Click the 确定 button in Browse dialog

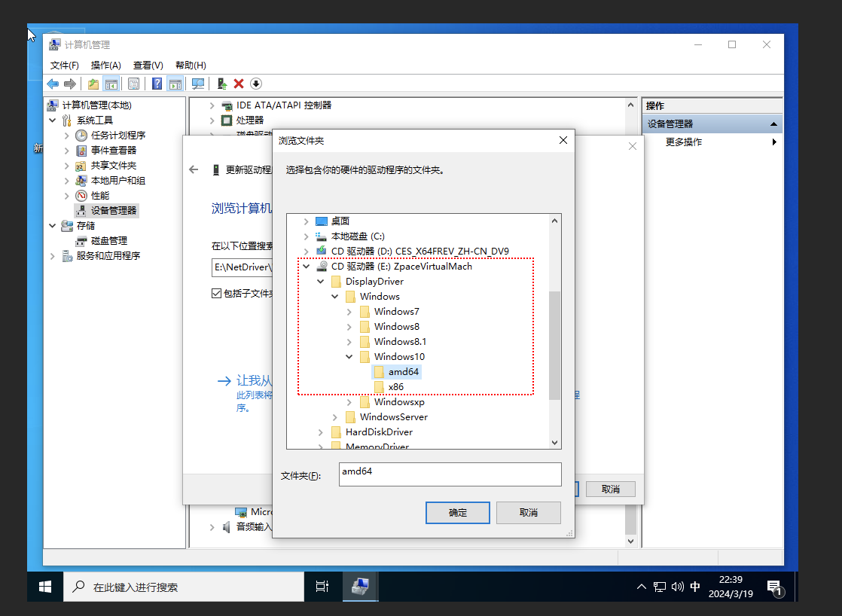click(x=457, y=512)
